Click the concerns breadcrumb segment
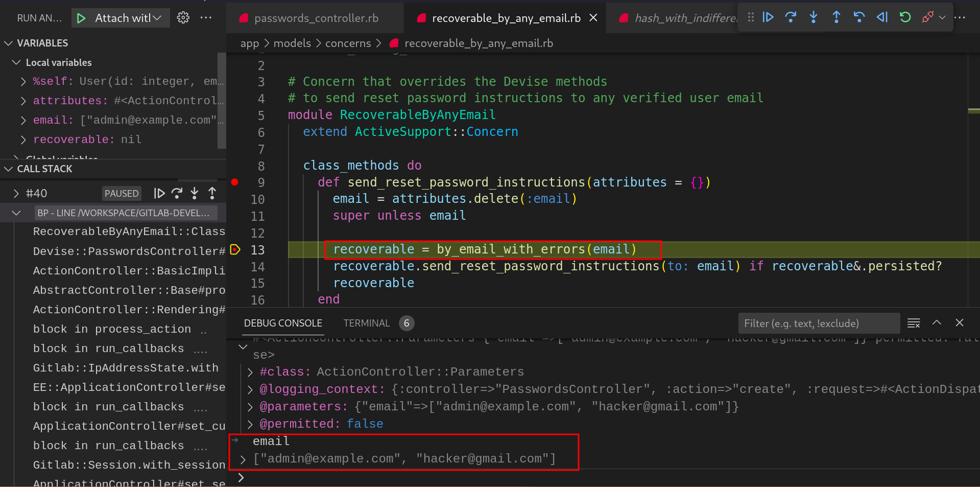Viewport: 980px width, 487px height. (x=348, y=43)
